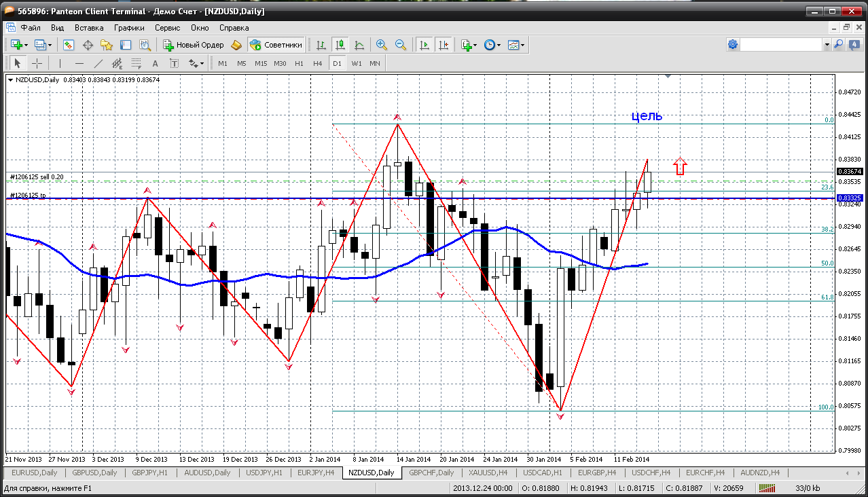Open the USDCAD,H1 chart tab
Image resolution: width=868 pixels, height=497 pixels.
(x=543, y=473)
